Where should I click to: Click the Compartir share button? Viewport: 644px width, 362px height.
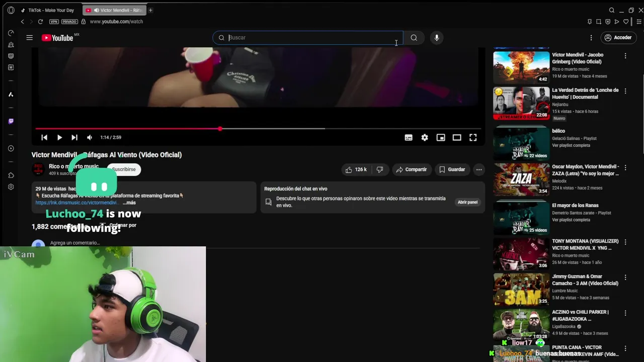pyautogui.click(x=411, y=169)
